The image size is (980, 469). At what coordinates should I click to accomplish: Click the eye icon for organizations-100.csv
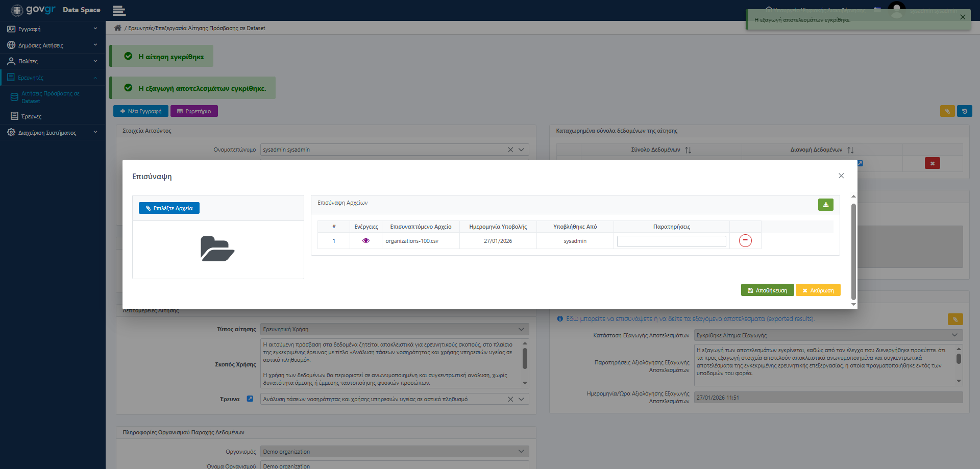pyautogui.click(x=366, y=241)
